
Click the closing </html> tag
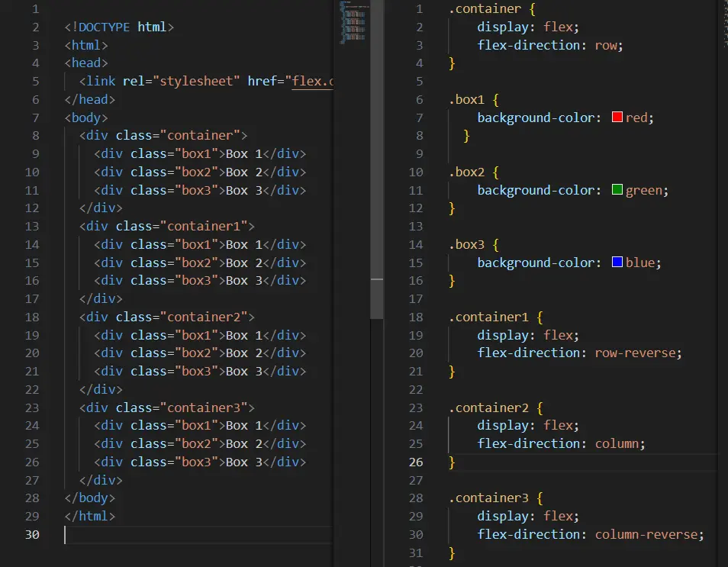(x=90, y=516)
